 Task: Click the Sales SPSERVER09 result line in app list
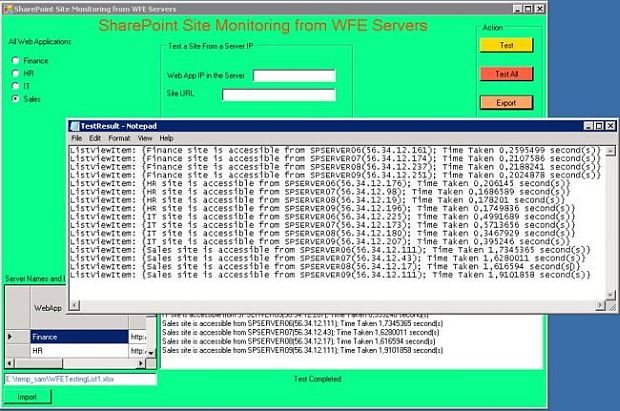pyautogui.click(x=302, y=350)
